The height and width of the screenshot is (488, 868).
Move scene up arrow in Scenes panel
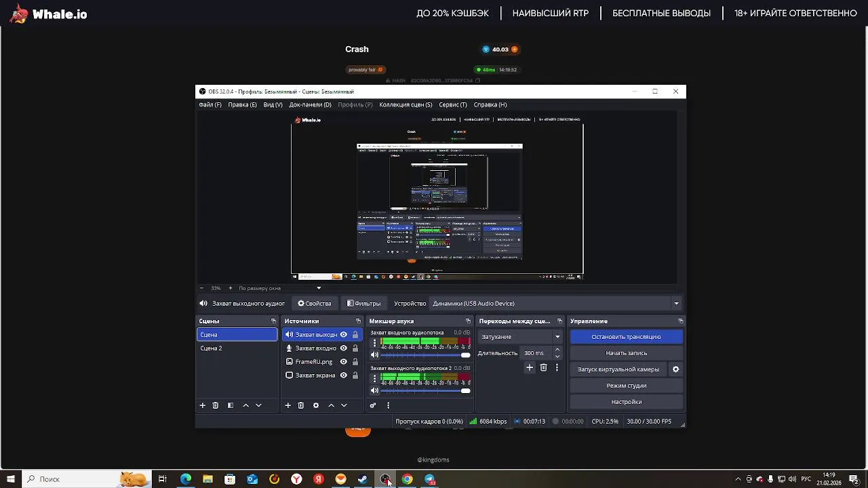pos(245,405)
